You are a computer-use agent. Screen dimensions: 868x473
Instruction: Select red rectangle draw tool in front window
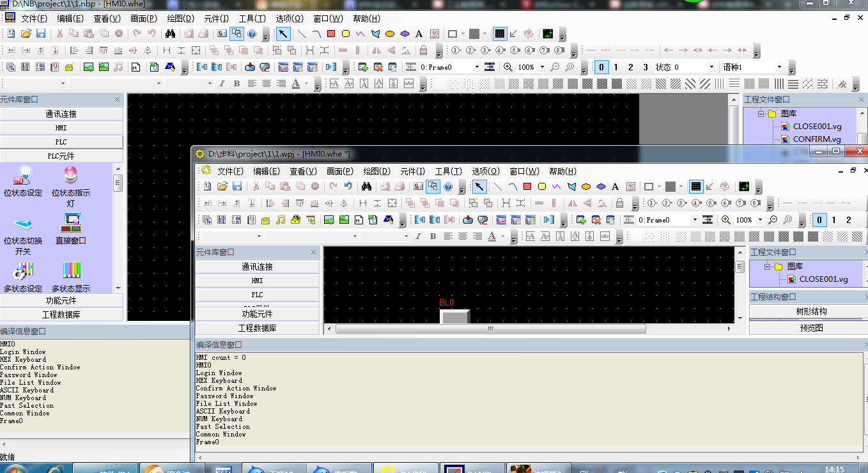(x=527, y=187)
